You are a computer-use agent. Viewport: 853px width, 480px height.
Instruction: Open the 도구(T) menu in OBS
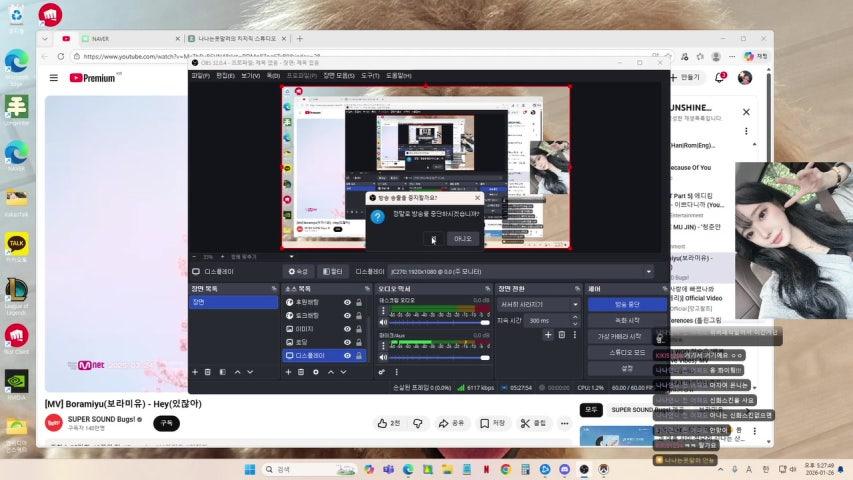[370, 75]
